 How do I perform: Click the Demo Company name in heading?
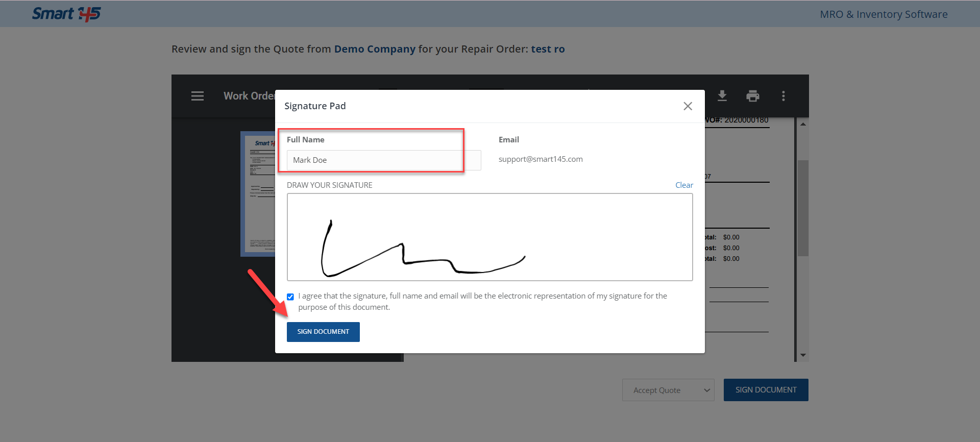click(375, 49)
